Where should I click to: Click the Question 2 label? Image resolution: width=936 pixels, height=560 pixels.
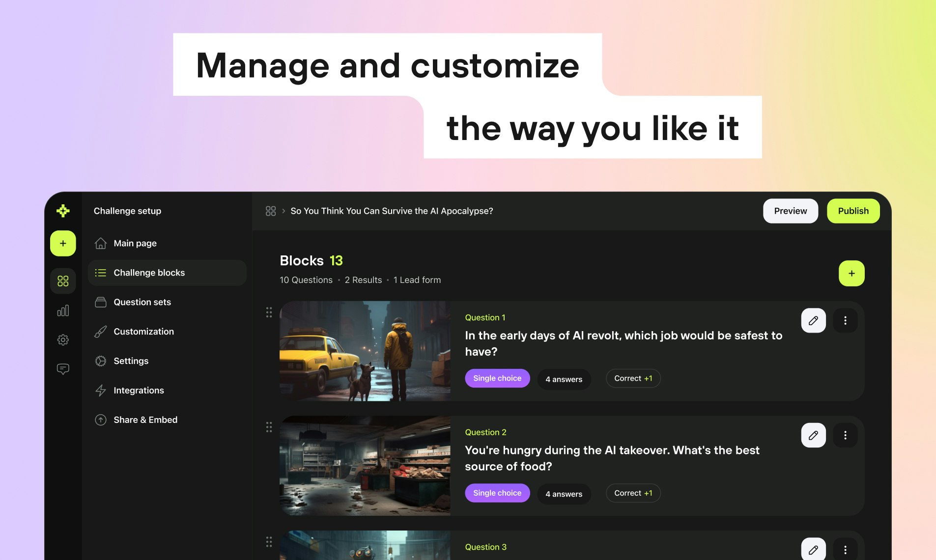(x=485, y=432)
